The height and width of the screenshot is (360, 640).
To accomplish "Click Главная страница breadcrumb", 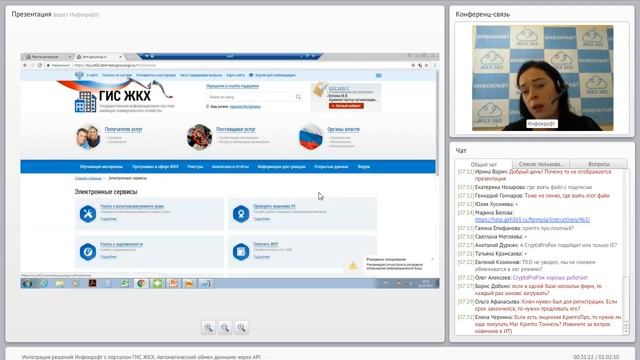I will (x=88, y=178).
